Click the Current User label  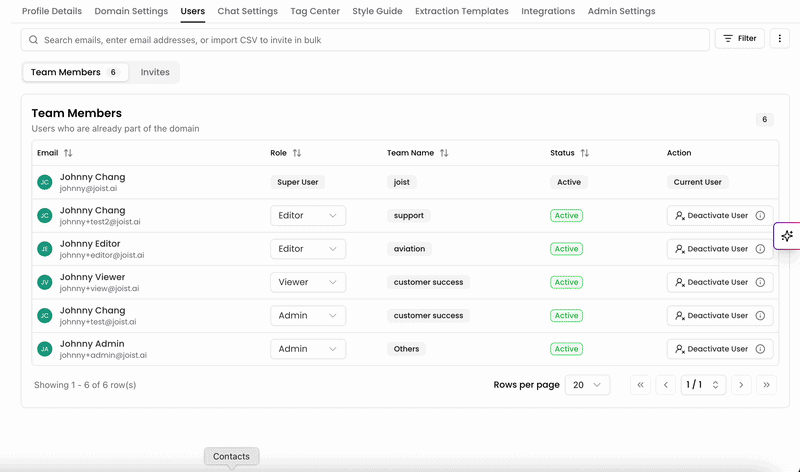(x=697, y=182)
